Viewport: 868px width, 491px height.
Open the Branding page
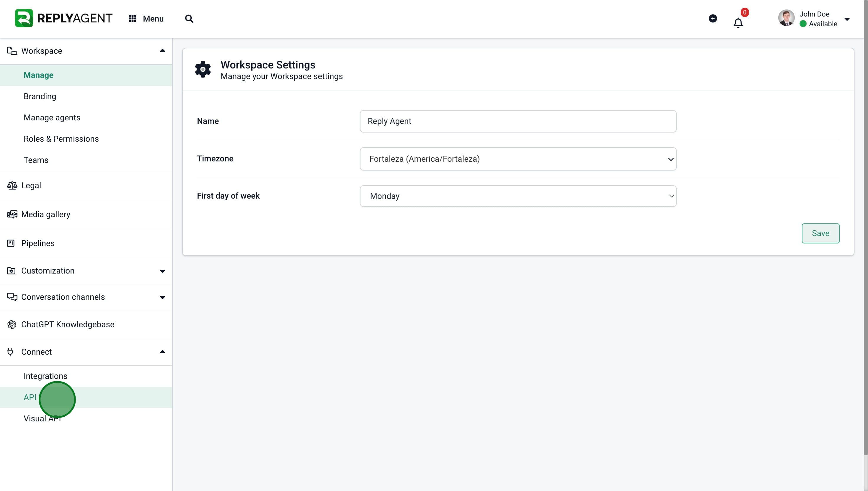click(86, 96)
